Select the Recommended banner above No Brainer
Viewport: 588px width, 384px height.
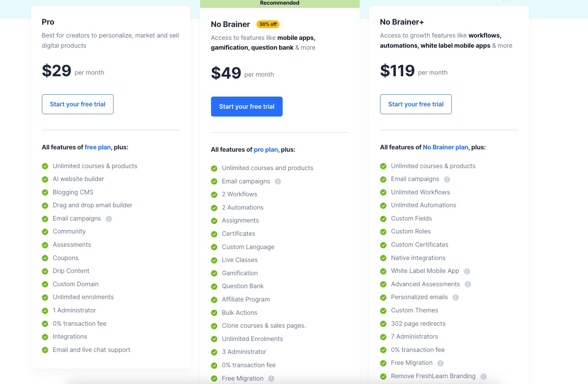pyautogui.click(x=280, y=3)
